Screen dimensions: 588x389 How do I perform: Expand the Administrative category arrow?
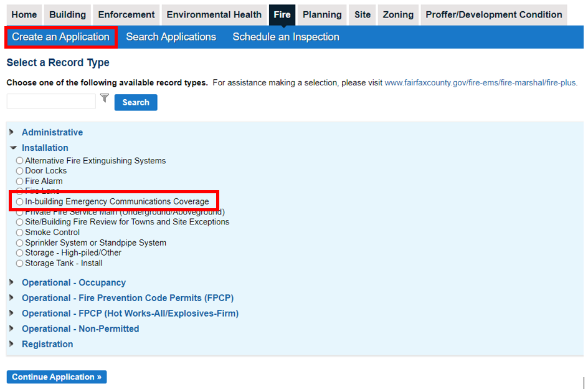(x=12, y=132)
